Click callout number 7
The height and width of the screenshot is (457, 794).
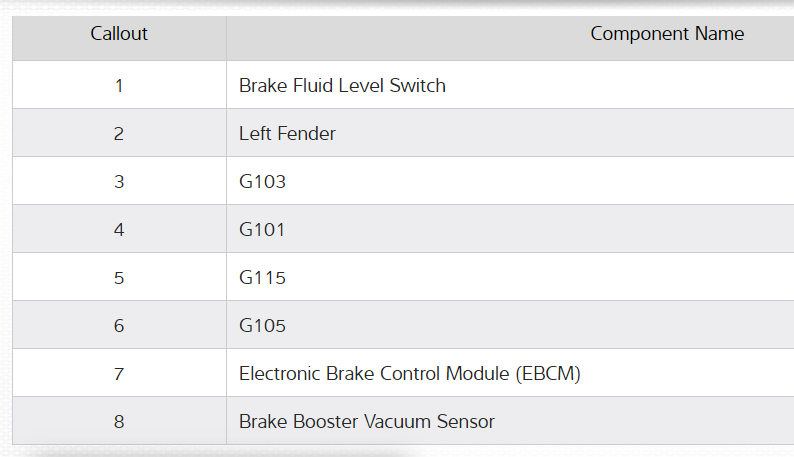(x=119, y=374)
